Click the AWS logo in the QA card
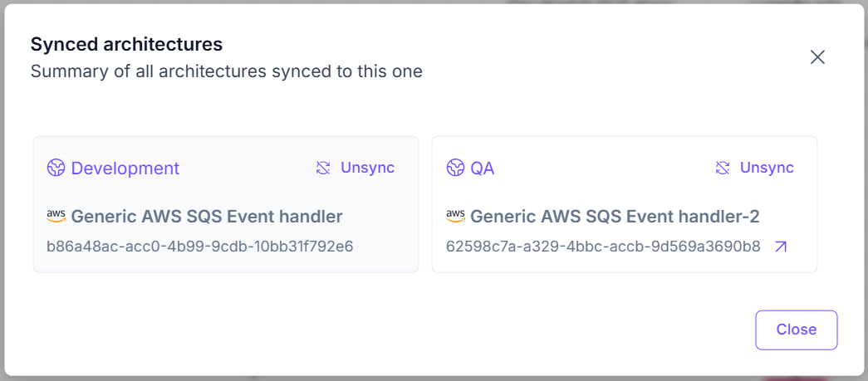Screen dimensions: 868x381 tap(455, 217)
